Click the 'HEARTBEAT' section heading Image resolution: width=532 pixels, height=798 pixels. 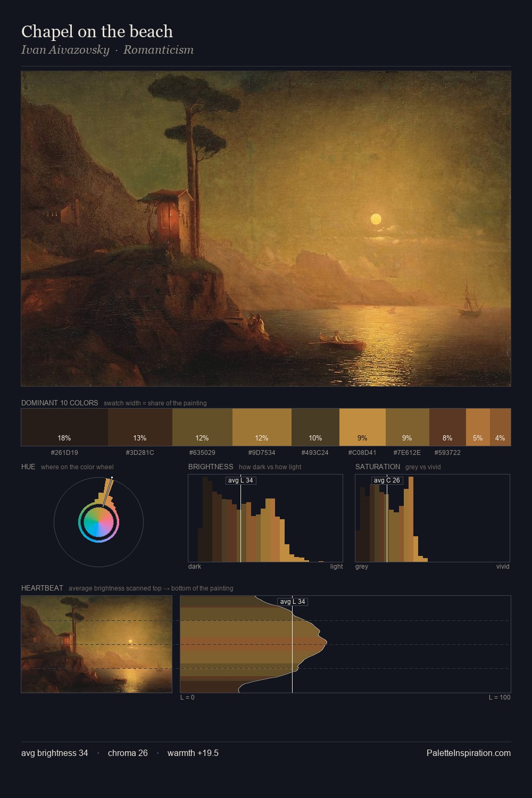(x=42, y=588)
